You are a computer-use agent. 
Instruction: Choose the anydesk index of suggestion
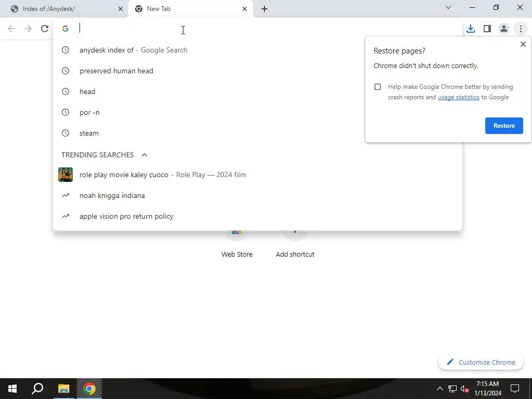tap(257, 50)
